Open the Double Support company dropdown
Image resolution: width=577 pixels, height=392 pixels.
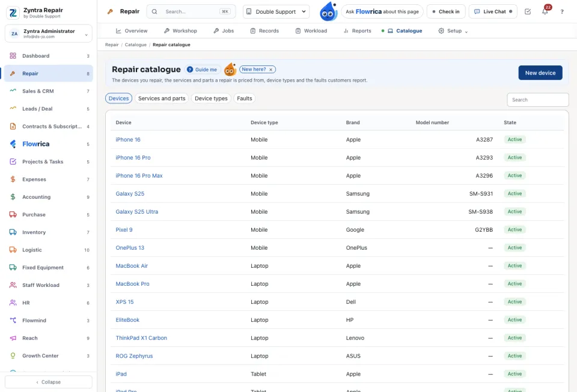click(x=276, y=12)
